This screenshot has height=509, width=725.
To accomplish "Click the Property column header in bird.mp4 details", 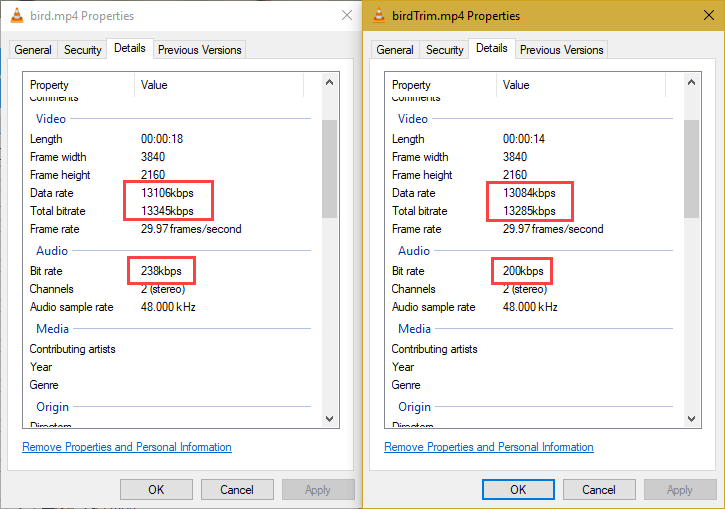I will tap(50, 85).
